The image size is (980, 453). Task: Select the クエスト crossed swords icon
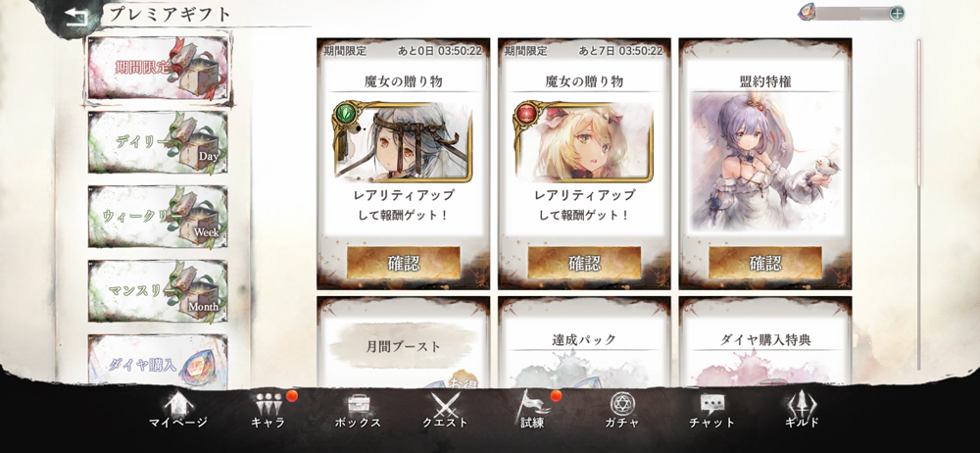(x=445, y=411)
